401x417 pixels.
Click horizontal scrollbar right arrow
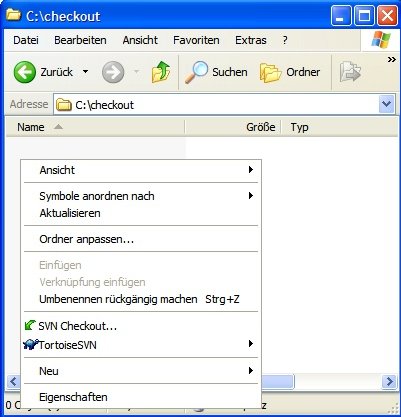point(389,381)
